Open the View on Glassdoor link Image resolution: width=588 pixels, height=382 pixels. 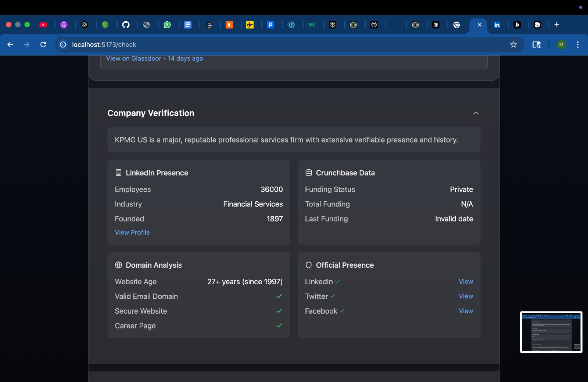point(134,58)
